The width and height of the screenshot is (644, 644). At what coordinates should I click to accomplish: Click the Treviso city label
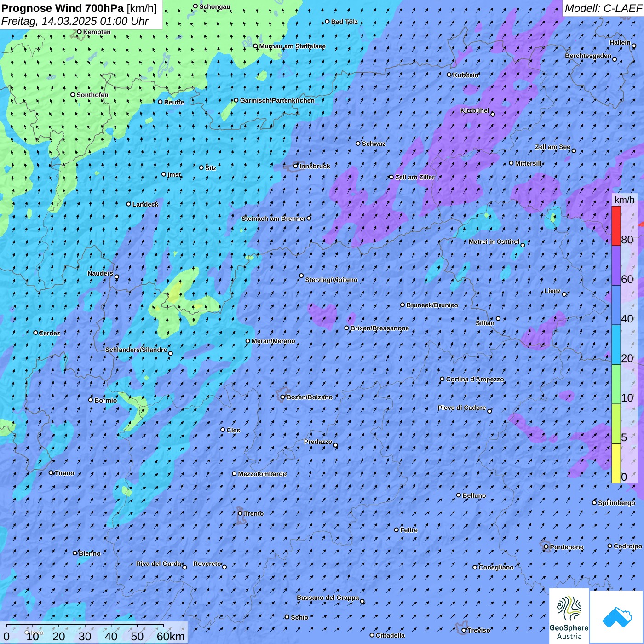click(478, 630)
